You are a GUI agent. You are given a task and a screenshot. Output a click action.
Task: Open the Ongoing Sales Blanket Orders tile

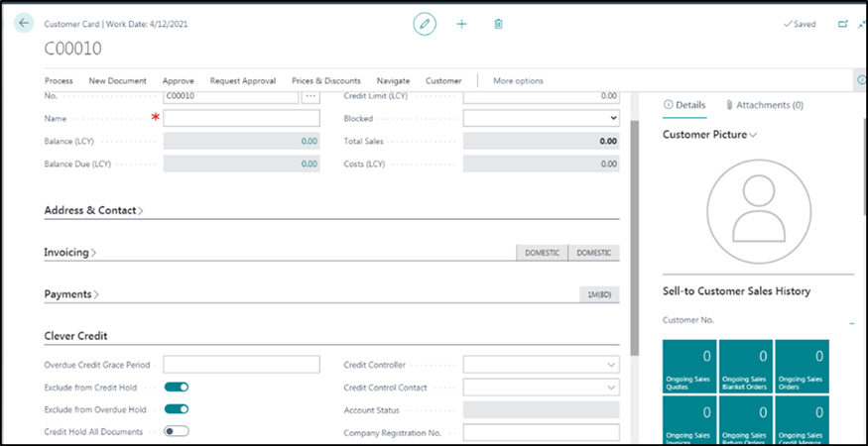click(746, 367)
